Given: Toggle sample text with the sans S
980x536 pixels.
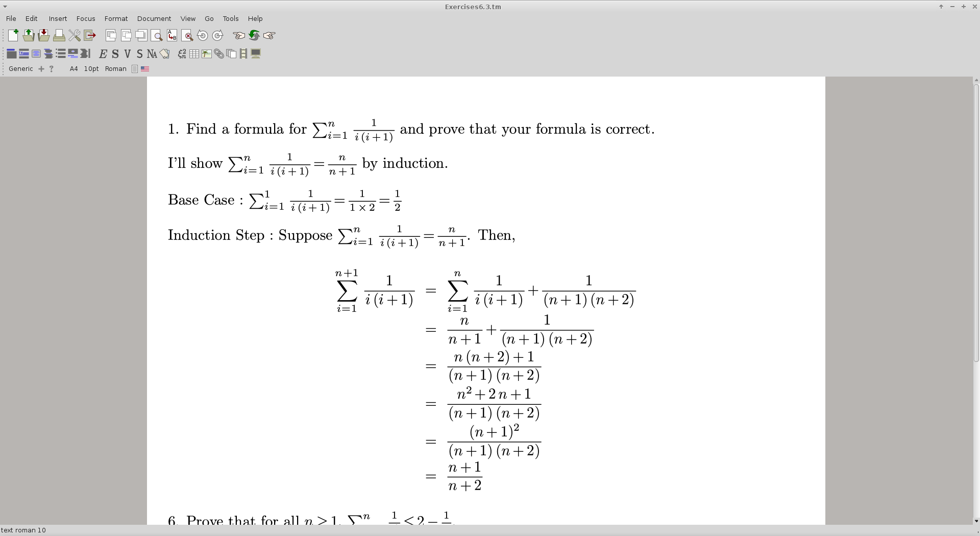Looking at the screenshot, I should (x=140, y=54).
